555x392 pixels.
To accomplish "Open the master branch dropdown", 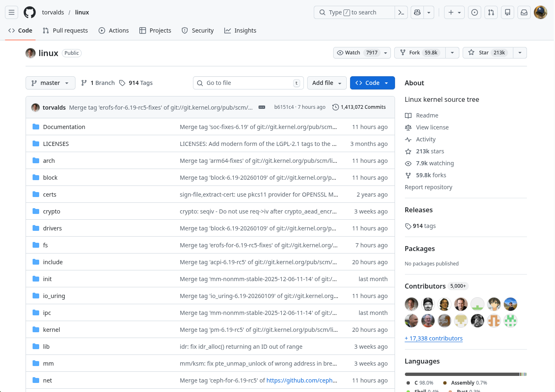I will point(50,83).
